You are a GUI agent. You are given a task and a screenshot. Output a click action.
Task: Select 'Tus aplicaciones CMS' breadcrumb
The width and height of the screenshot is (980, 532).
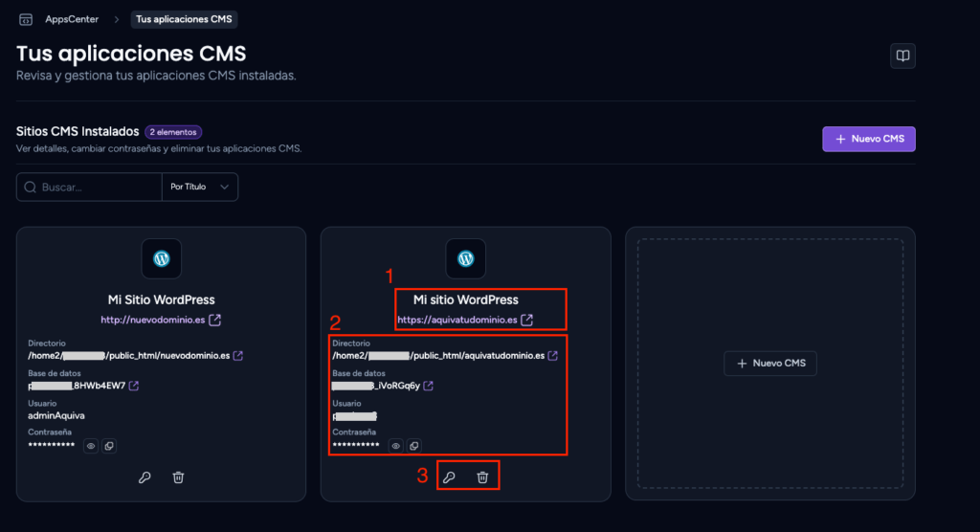(184, 19)
